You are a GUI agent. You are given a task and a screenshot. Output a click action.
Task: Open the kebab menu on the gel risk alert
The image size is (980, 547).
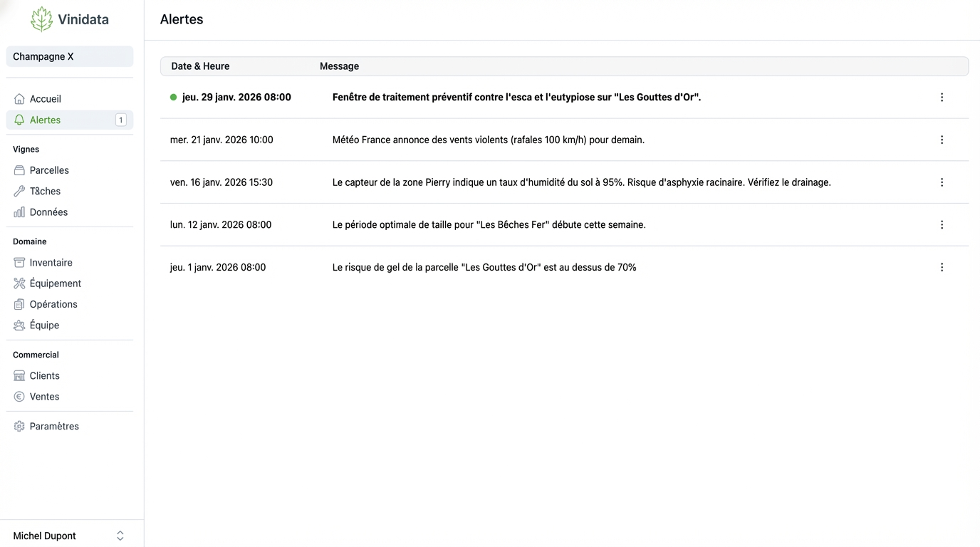pos(942,267)
